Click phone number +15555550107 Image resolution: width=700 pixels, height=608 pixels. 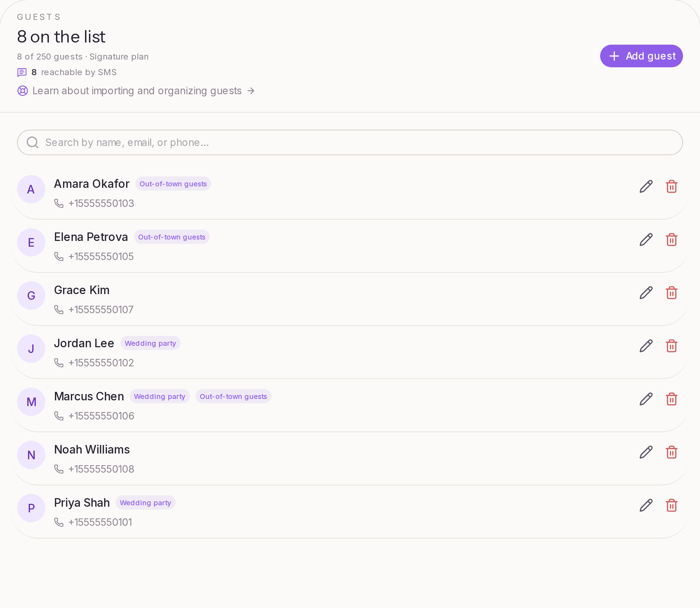coord(101,310)
